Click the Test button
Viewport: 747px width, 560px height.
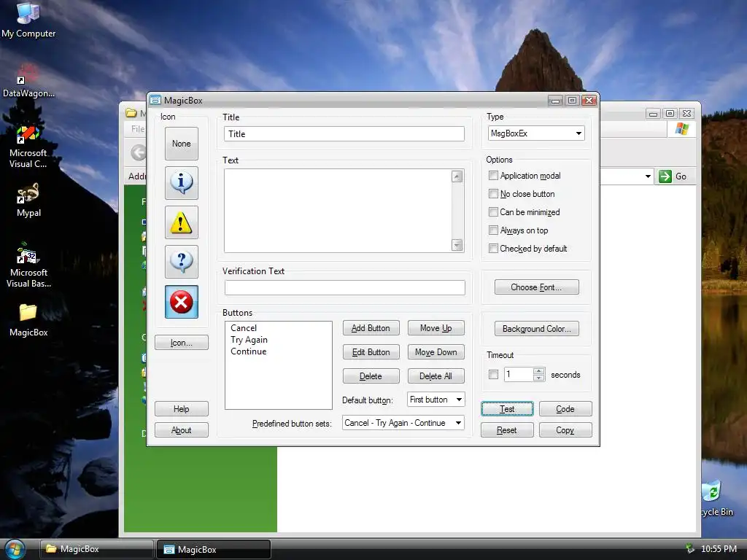pos(507,408)
